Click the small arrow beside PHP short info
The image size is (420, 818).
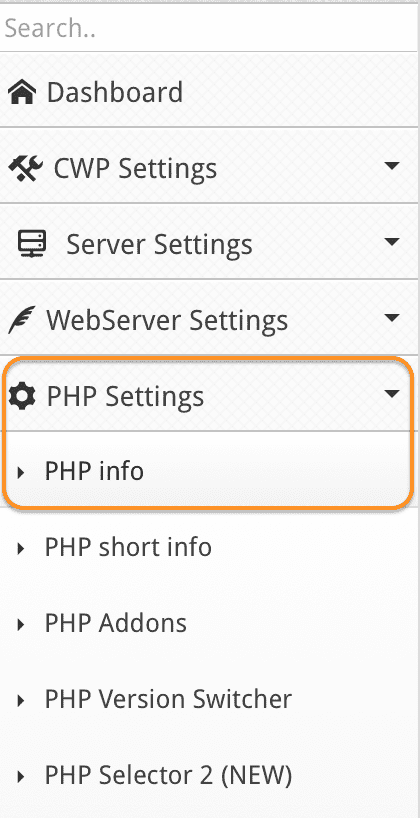tap(21, 548)
